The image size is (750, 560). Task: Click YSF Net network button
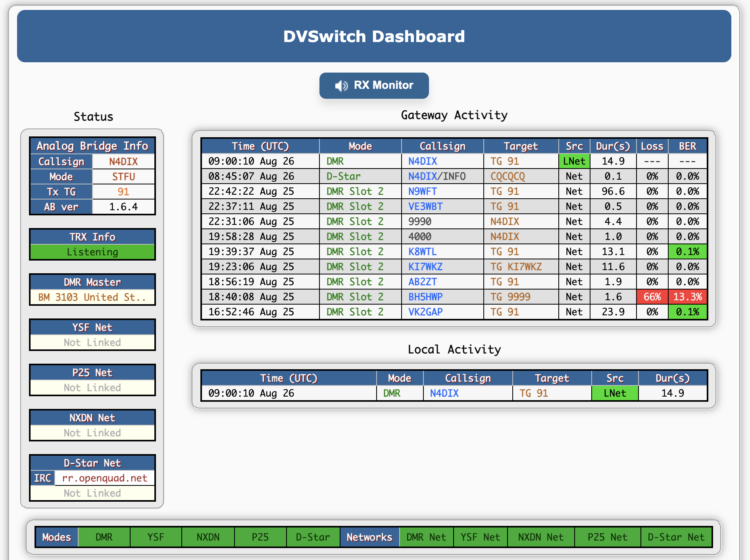[480, 537]
